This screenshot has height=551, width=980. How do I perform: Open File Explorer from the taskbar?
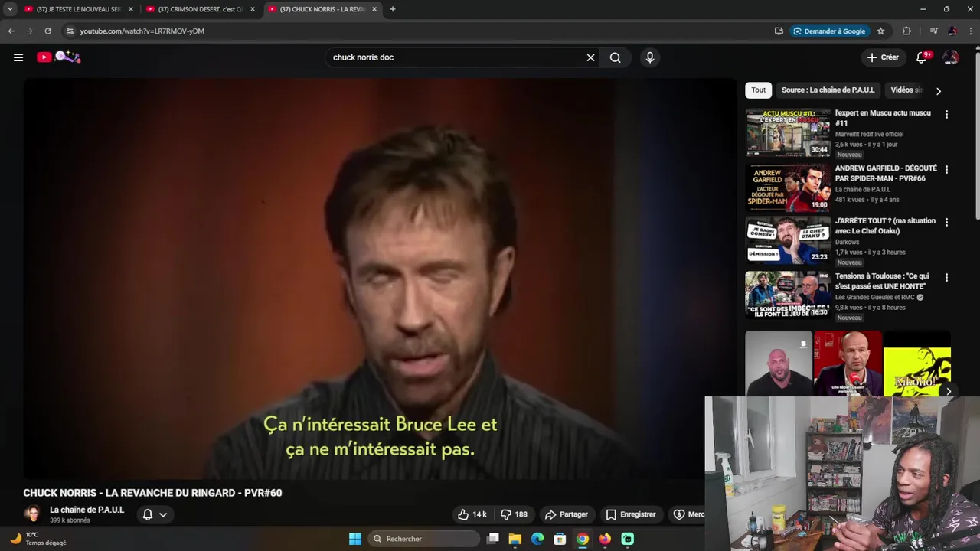point(515,539)
